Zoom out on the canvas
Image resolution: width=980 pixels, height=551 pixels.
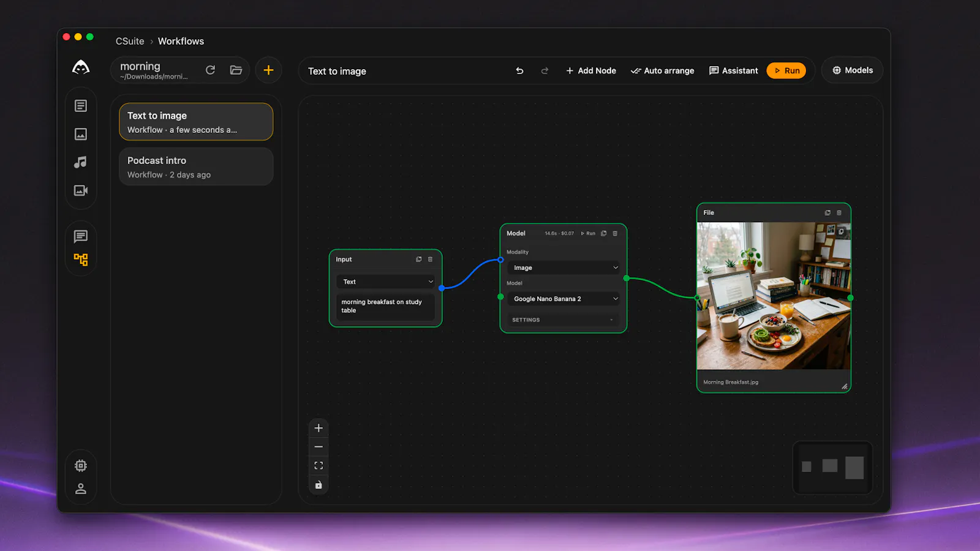pyautogui.click(x=318, y=447)
